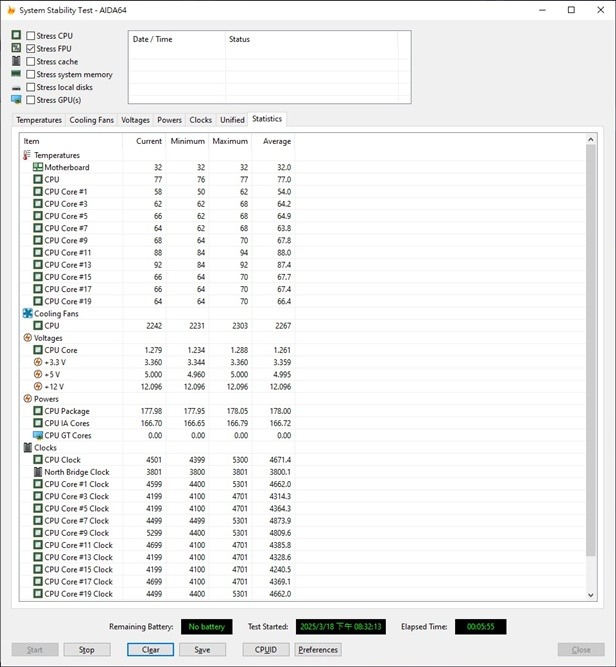
Task: Click the Save button
Action: (x=202, y=650)
